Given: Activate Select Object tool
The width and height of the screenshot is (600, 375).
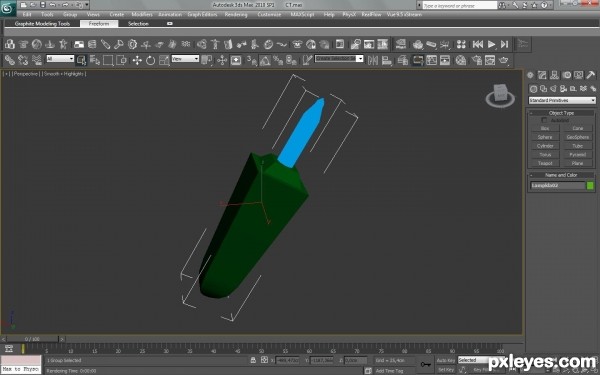Looking at the screenshot, I should pyautogui.click(x=81, y=60).
